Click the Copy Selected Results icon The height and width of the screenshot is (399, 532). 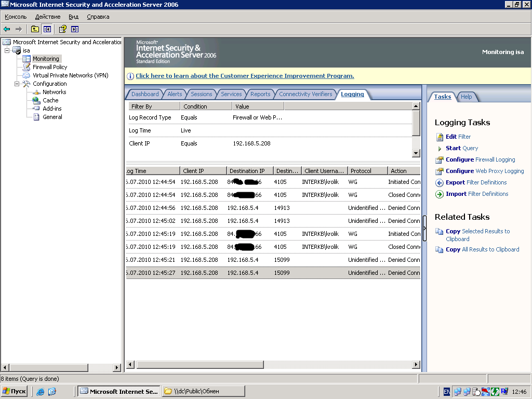(440, 231)
